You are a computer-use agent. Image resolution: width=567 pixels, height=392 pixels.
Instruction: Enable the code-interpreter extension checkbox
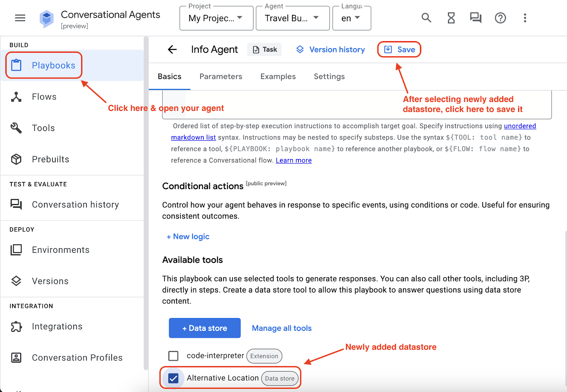point(173,356)
